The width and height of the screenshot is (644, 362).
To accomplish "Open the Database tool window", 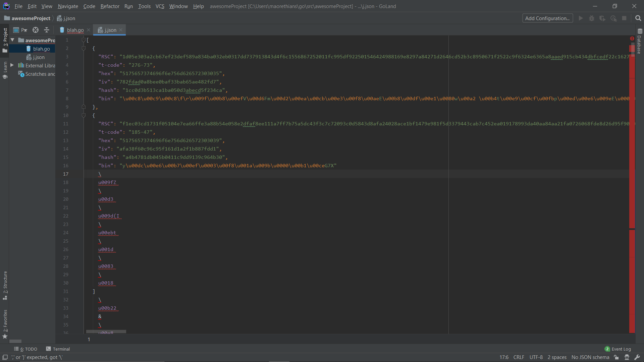I will (x=640, y=41).
